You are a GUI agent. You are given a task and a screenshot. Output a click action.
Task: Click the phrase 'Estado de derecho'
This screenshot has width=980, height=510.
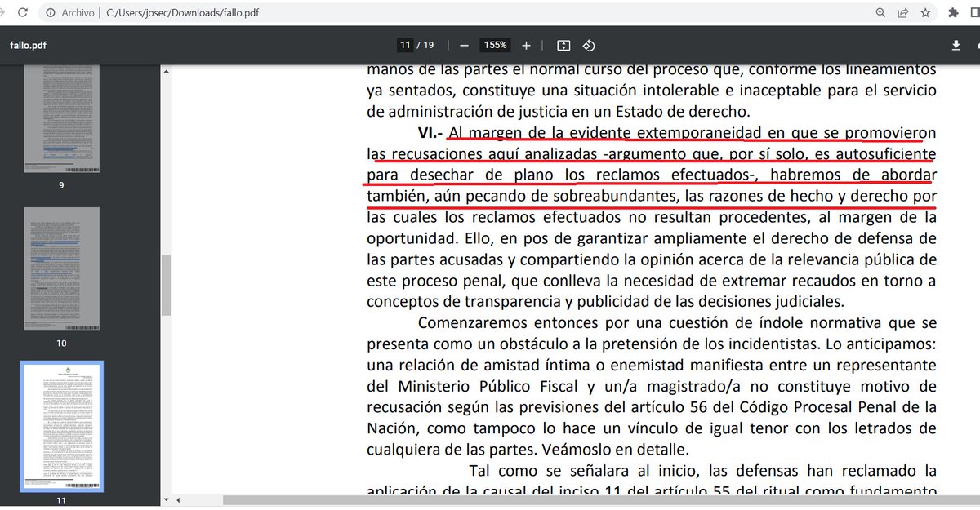[x=682, y=112]
